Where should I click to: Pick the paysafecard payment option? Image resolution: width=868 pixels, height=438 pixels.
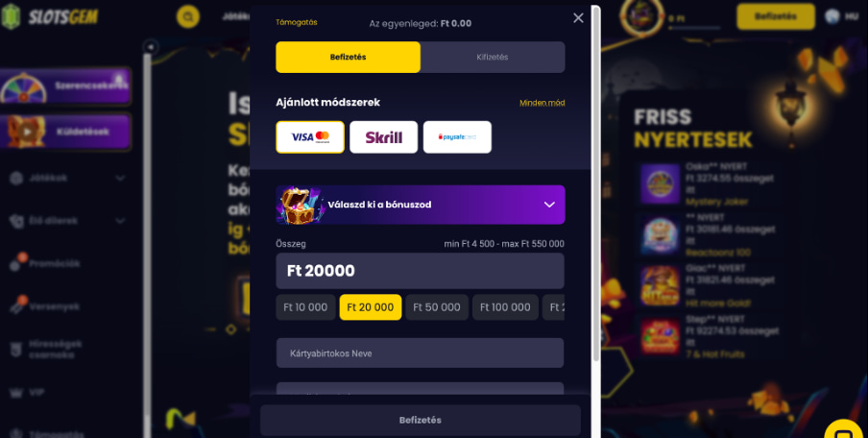click(457, 136)
